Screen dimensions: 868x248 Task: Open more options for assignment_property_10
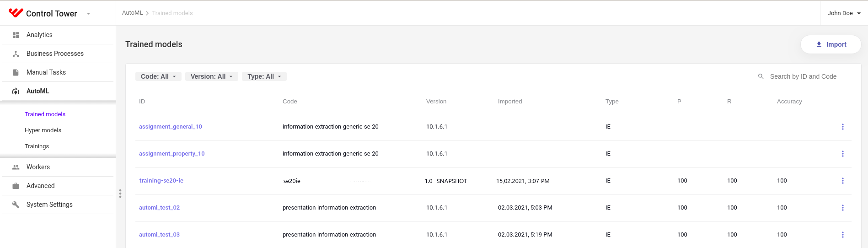pos(843,154)
